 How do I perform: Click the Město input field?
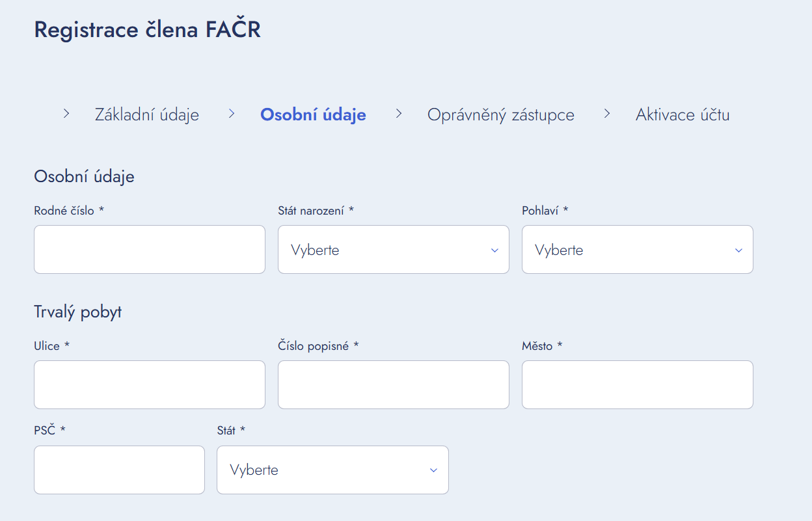[x=637, y=385]
